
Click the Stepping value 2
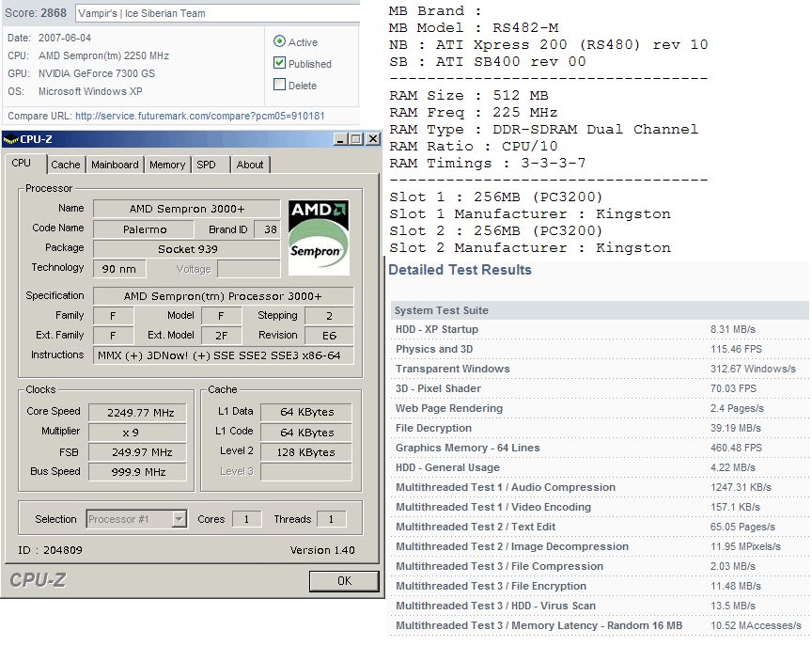(x=329, y=316)
